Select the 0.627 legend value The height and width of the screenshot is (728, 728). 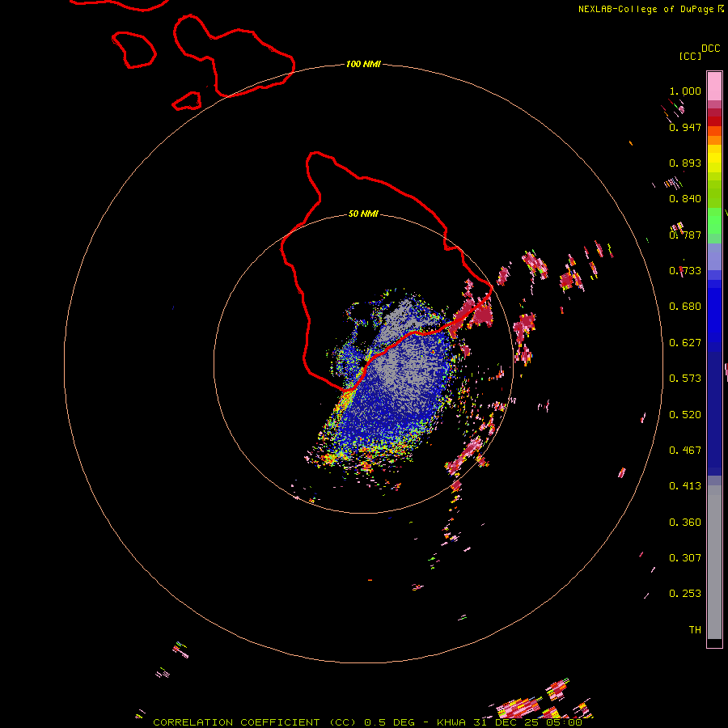click(x=685, y=343)
